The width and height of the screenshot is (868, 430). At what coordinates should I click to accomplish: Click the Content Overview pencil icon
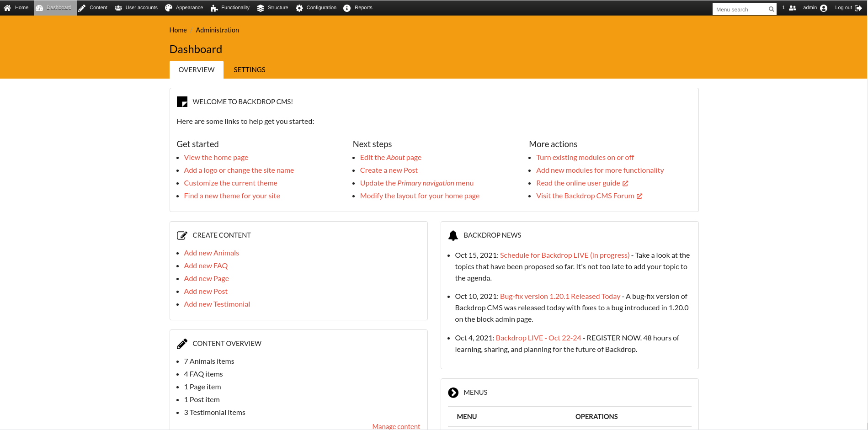(x=182, y=344)
